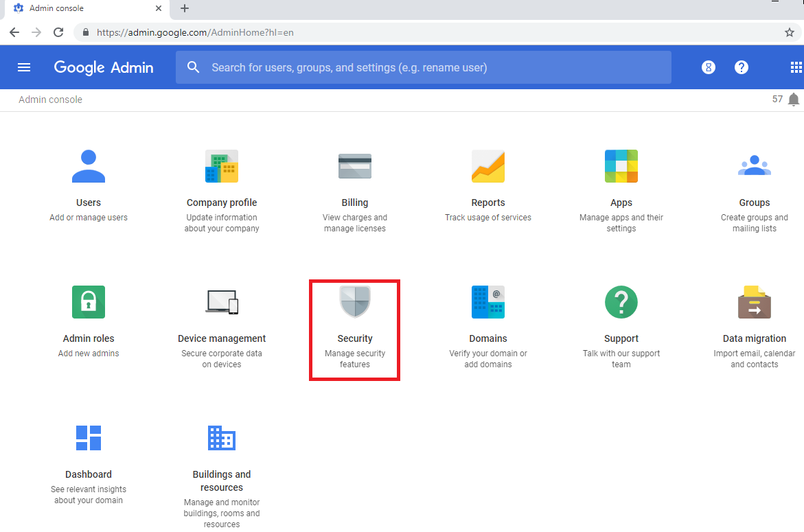Open the colorful Apps icon

pyautogui.click(x=621, y=166)
